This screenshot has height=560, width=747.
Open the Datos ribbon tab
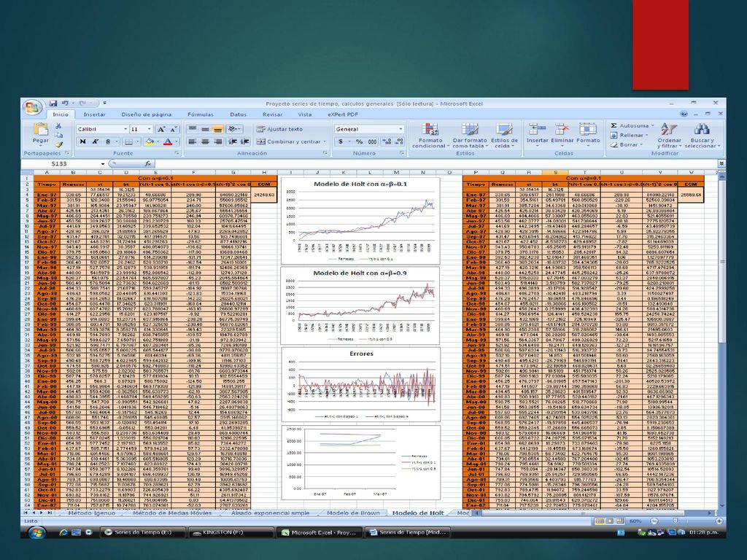coord(239,114)
